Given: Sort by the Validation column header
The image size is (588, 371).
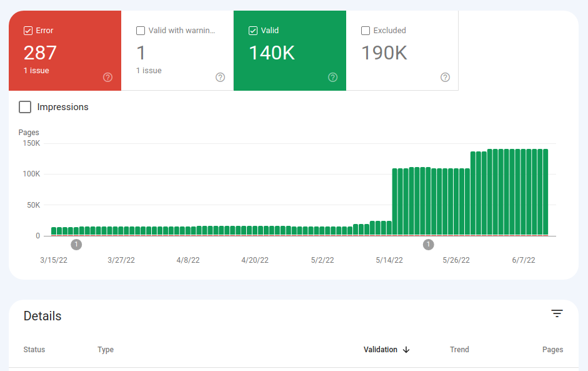Looking at the screenshot, I should [380, 350].
